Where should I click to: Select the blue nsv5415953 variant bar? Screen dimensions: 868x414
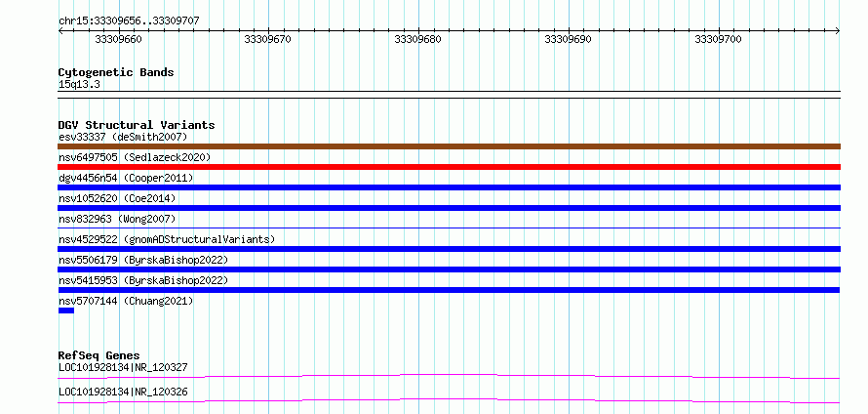pyautogui.click(x=449, y=290)
